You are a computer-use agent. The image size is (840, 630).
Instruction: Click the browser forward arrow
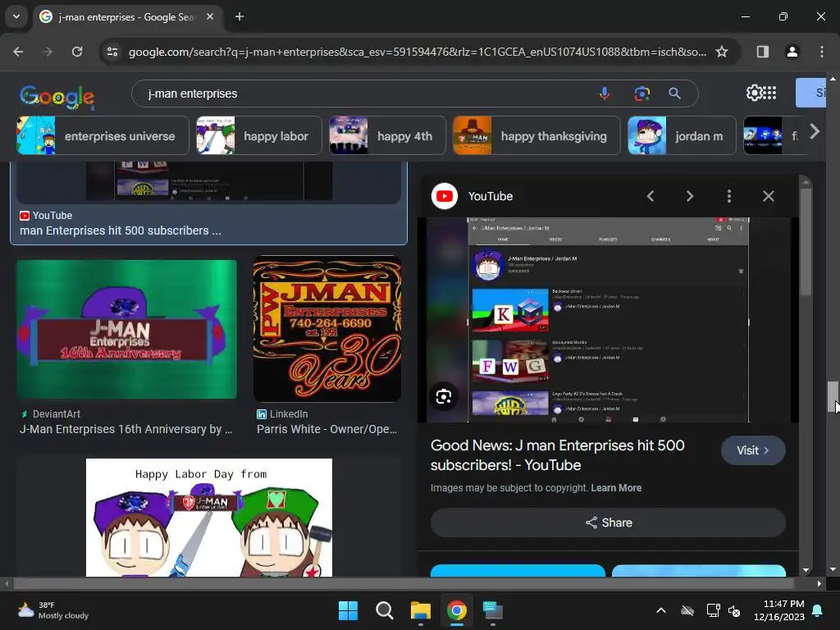48,52
